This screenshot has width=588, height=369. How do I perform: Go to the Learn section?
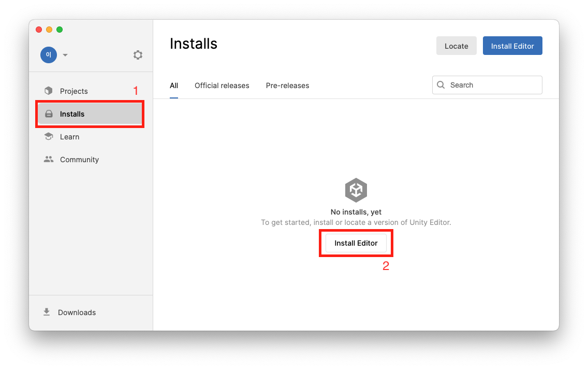coord(90,137)
